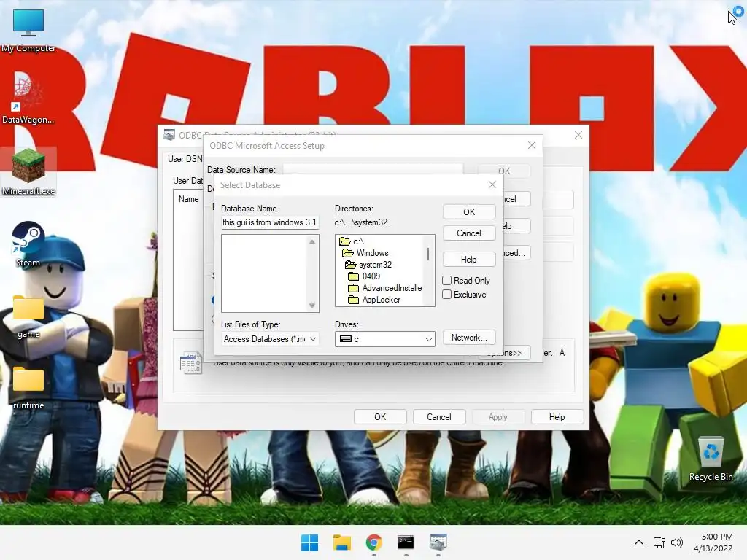Screen dimensions: 747x560
Task: Click the file list scroll up arrow
Action: [x=312, y=242]
